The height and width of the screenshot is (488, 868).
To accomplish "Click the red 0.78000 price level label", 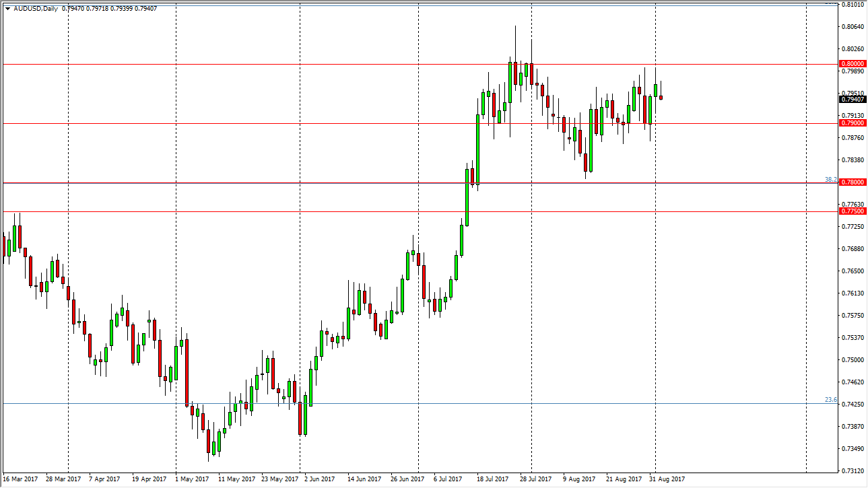I will click(852, 182).
